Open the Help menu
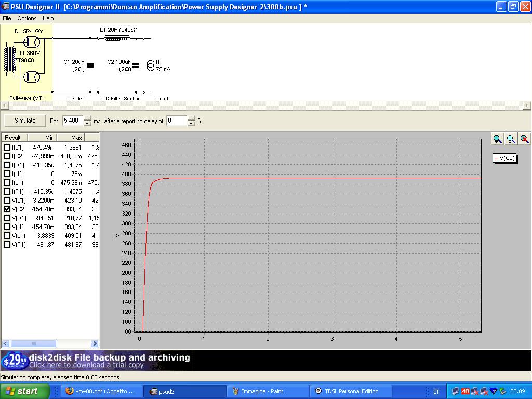 [x=48, y=18]
